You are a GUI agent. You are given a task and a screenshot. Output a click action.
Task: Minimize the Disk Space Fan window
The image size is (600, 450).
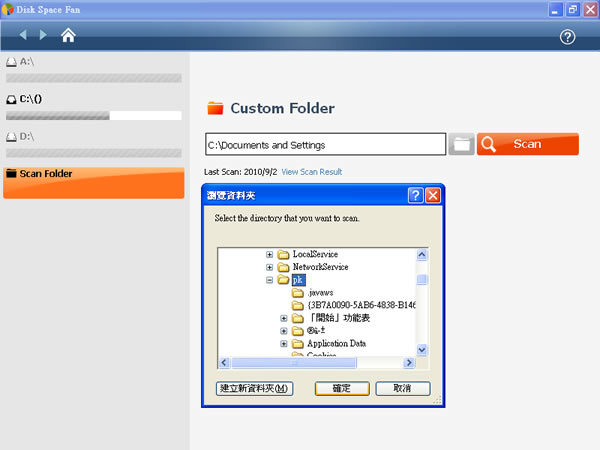pos(555,10)
